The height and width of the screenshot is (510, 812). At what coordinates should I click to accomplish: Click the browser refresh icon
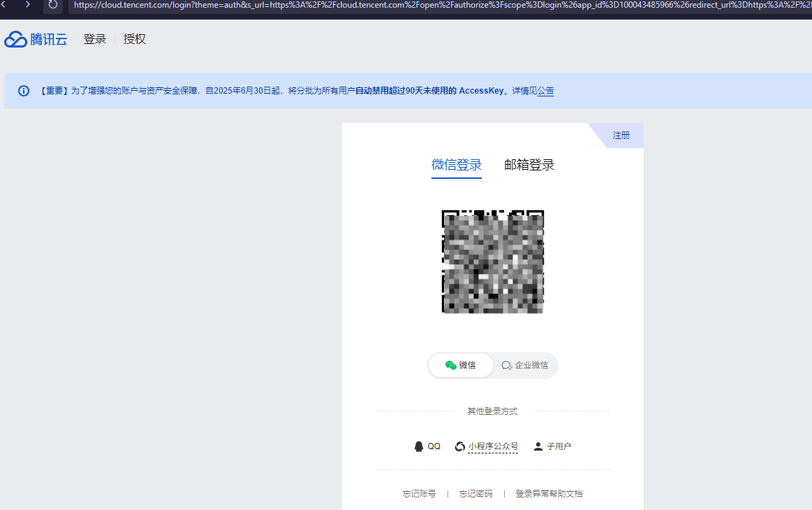(x=52, y=5)
